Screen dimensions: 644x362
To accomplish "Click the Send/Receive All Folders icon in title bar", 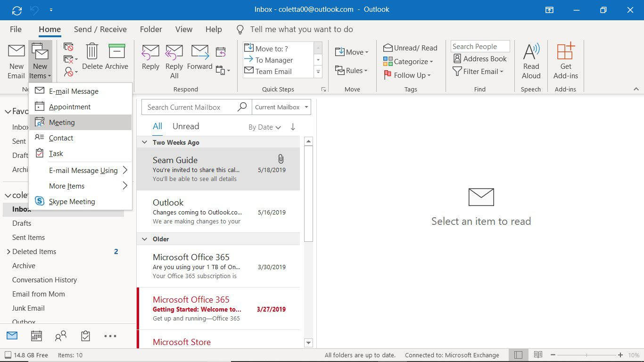I will (x=17, y=9).
